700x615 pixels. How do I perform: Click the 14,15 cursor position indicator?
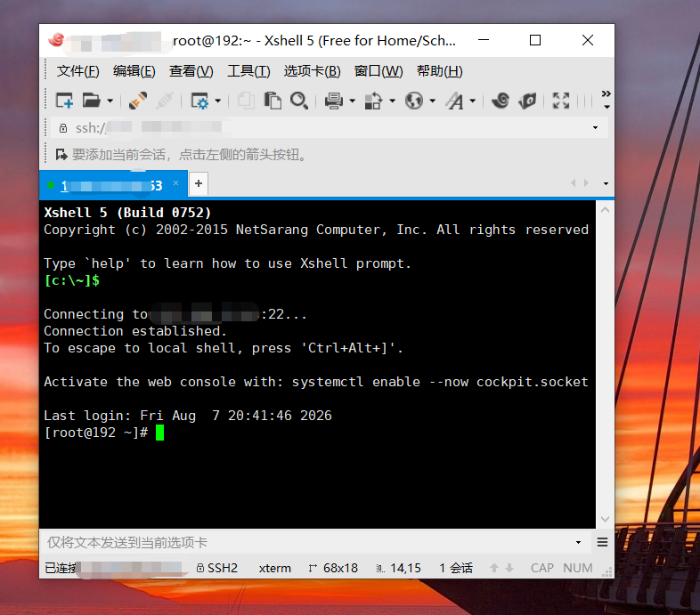399,568
